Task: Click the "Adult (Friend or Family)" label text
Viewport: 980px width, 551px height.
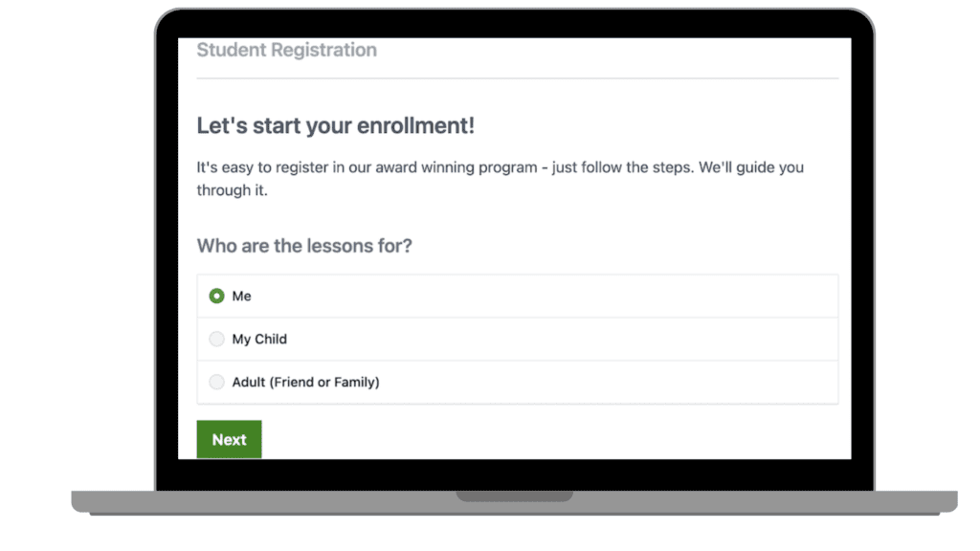Action: pos(305,383)
